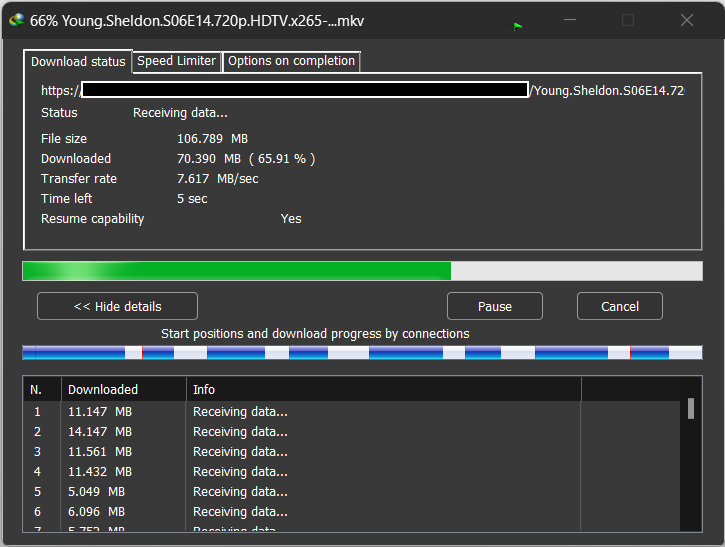
Task: Click the Info column header
Action: (x=384, y=389)
